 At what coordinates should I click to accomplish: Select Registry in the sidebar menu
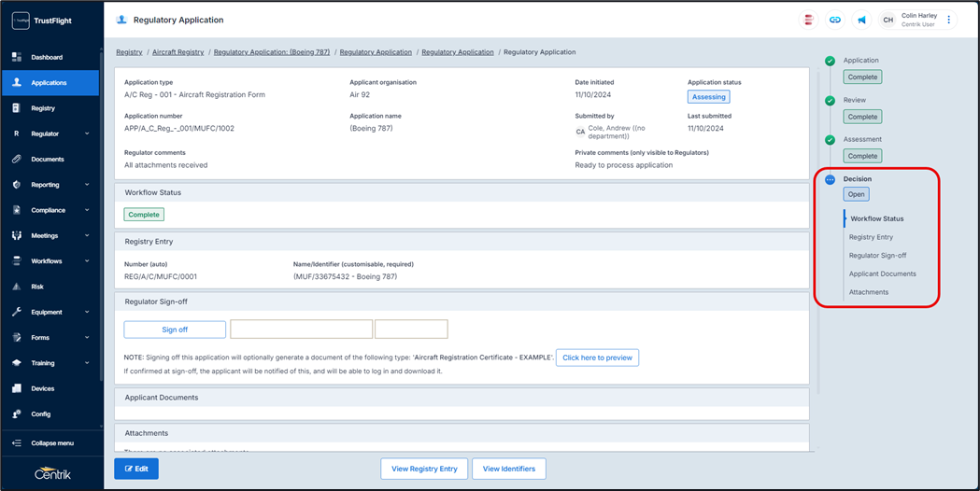43,108
